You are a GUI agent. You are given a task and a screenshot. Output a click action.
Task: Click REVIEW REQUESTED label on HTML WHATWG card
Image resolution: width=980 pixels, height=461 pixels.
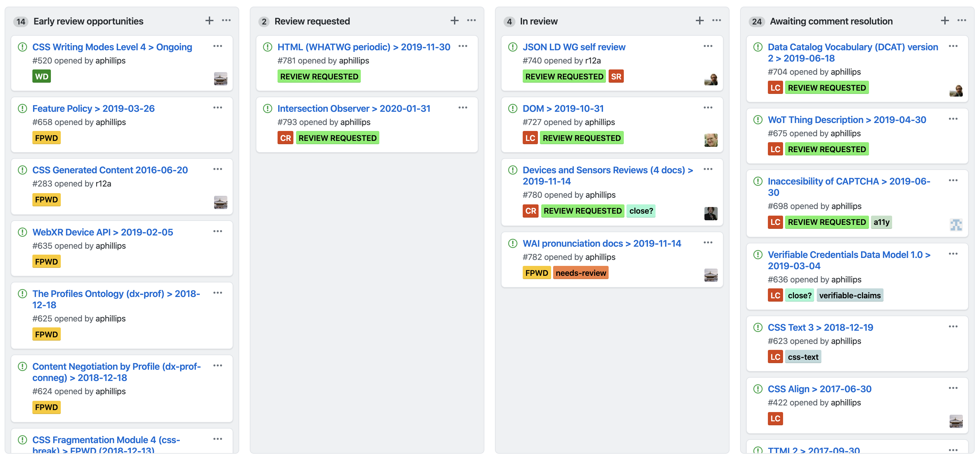319,76
